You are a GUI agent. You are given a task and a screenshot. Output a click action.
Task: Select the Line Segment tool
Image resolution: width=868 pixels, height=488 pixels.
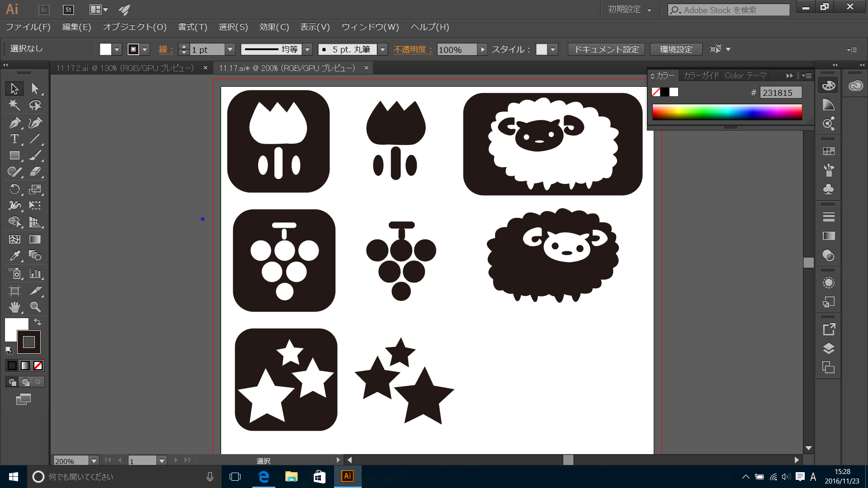pyautogui.click(x=35, y=139)
